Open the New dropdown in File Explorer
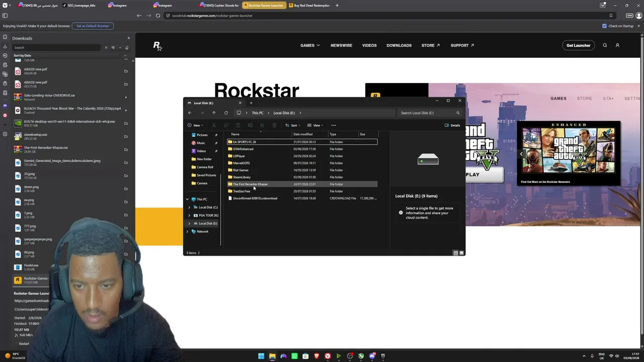The image size is (644, 362). coord(195,125)
